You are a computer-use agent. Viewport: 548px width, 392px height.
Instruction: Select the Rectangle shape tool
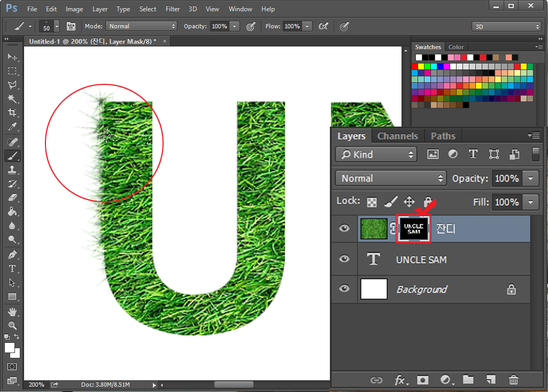point(12,296)
